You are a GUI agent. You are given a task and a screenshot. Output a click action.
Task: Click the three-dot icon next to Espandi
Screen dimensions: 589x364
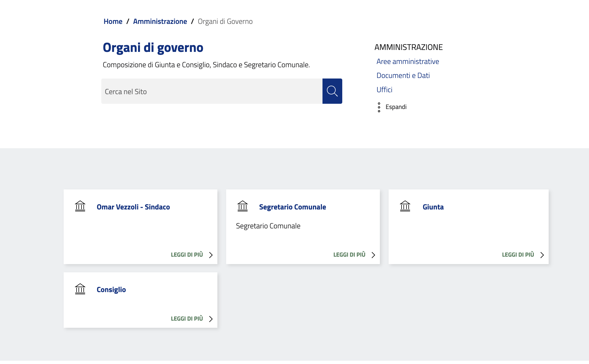379,107
